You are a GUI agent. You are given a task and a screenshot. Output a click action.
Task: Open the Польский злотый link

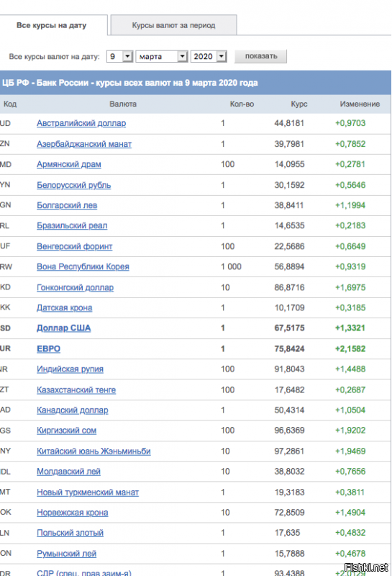pyautogui.click(x=70, y=533)
